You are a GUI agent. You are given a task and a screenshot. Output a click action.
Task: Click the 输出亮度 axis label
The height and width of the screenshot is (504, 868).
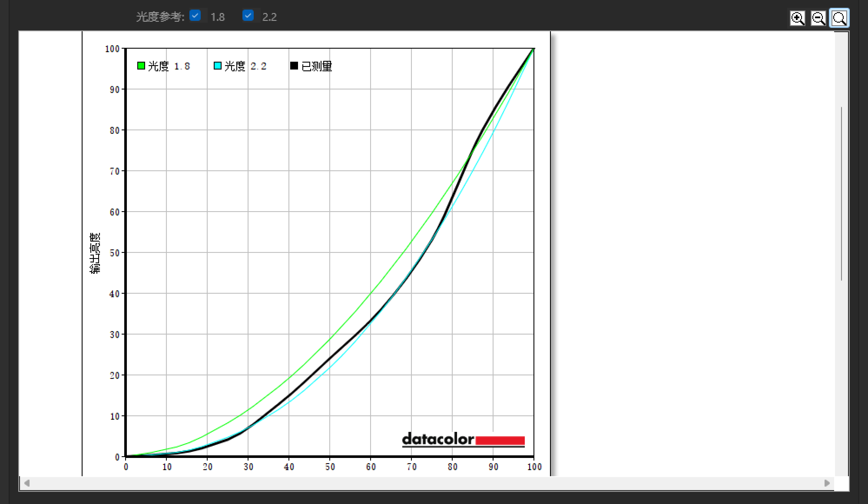tap(95, 253)
